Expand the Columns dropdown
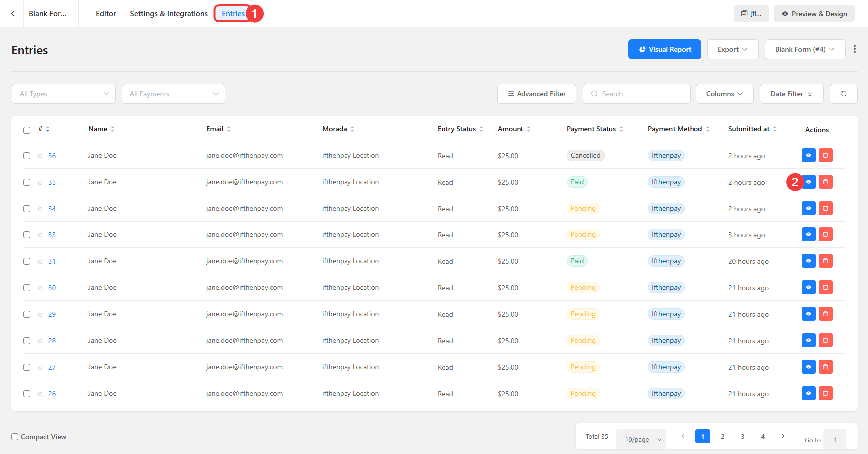This screenshot has width=868, height=454. [724, 94]
